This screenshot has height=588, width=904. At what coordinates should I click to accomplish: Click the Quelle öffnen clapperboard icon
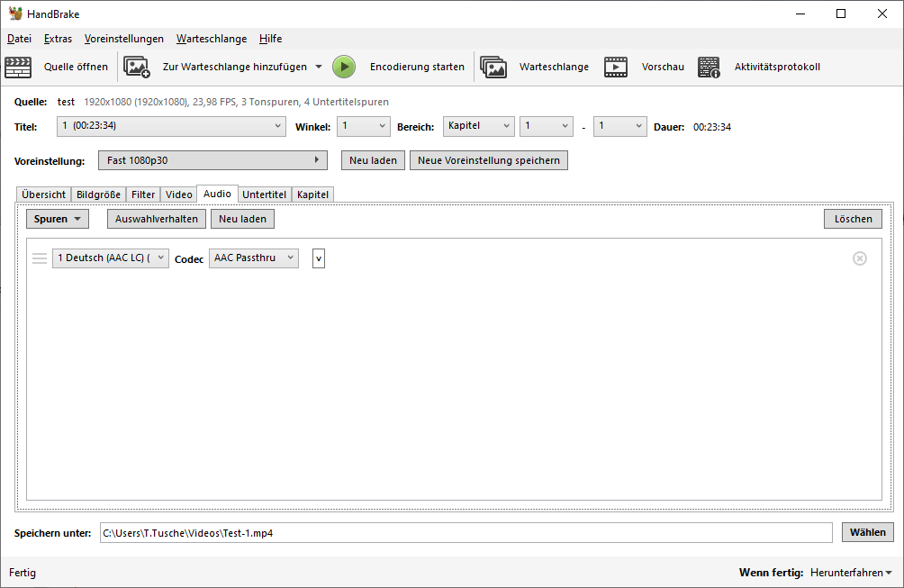click(18, 67)
